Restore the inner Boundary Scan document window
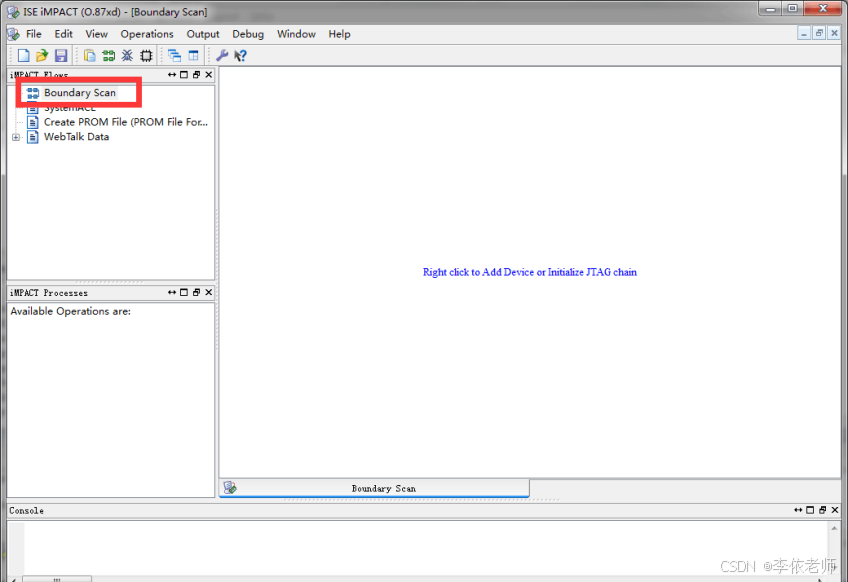848x582 pixels. (819, 34)
